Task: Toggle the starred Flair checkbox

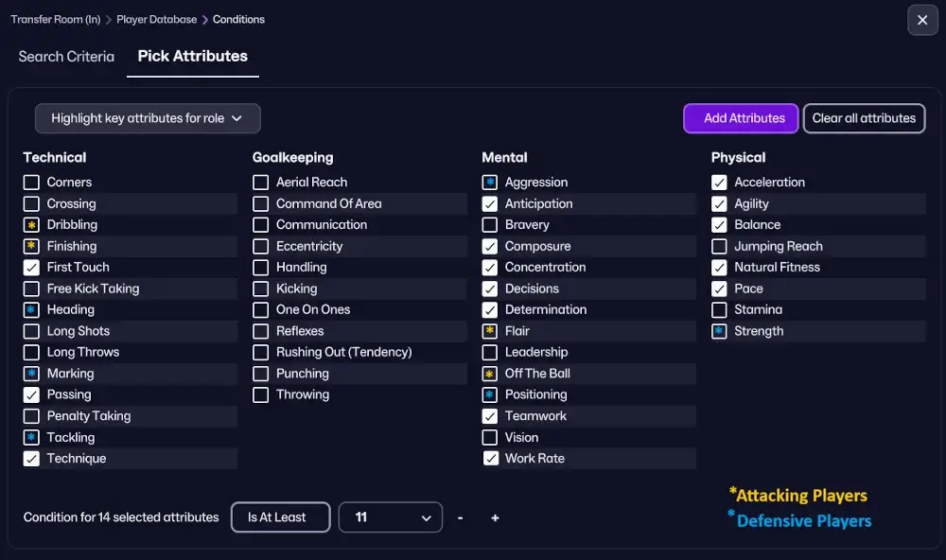Action: (x=490, y=331)
